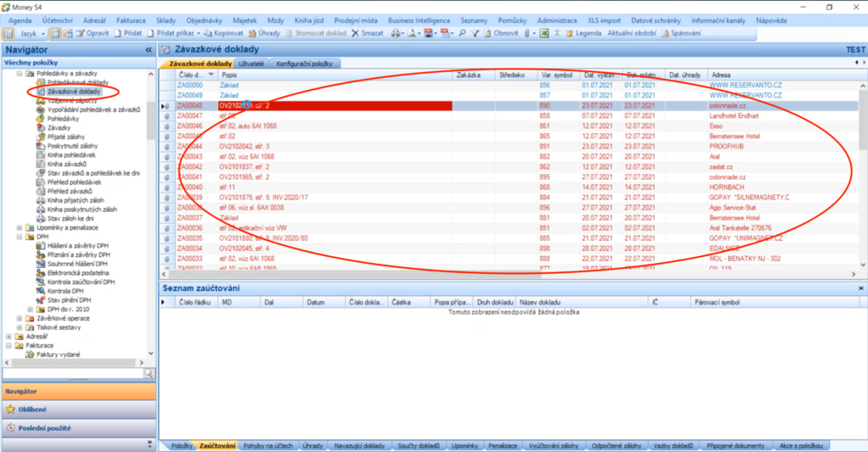Expand the Závěrkové operace tree node
This screenshot has width=868, height=452.
19,319
